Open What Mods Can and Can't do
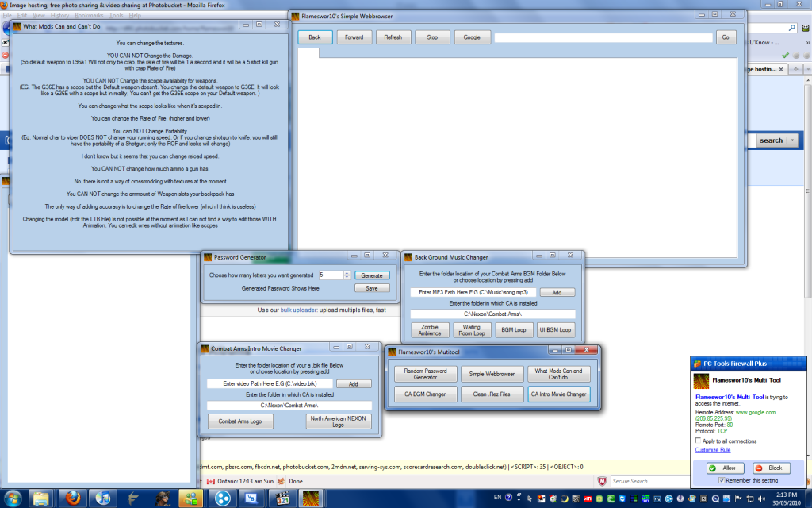Screen dimensions: 812x508 click(x=559, y=374)
